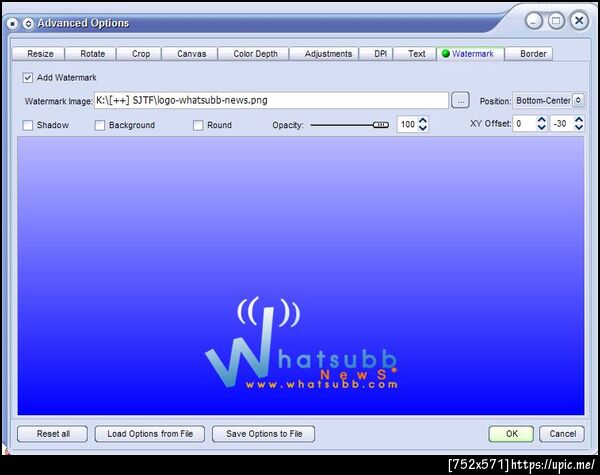600x475 pixels.
Task: Click the Whatsubb logo in the preview
Action: [302, 343]
